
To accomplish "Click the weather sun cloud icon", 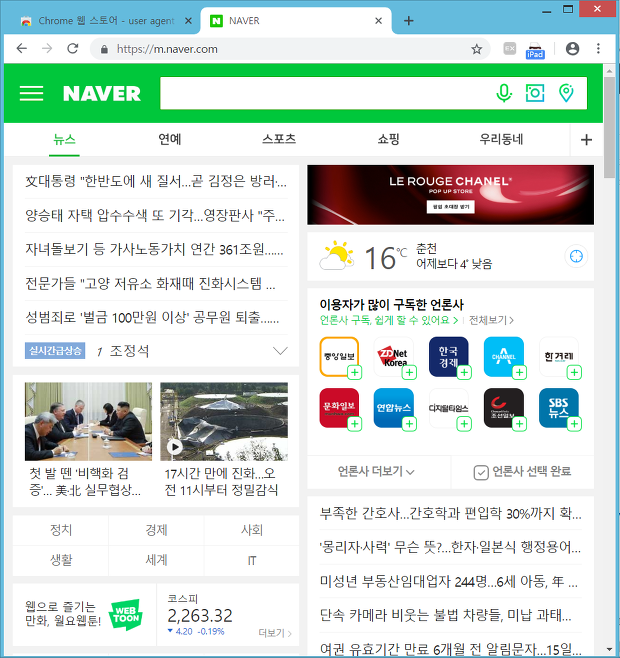I will pos(336,255).
